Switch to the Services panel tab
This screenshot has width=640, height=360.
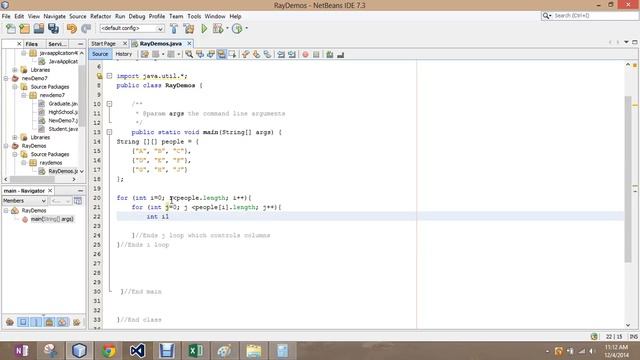point(56,44)
